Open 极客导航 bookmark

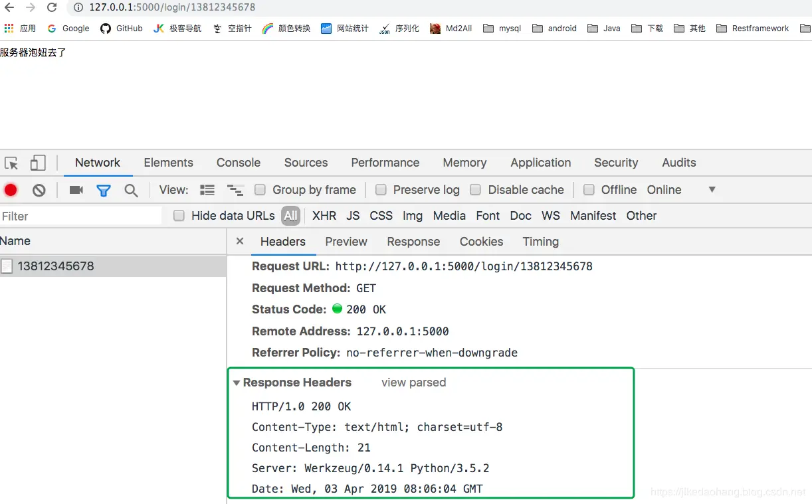coord(177,29)
